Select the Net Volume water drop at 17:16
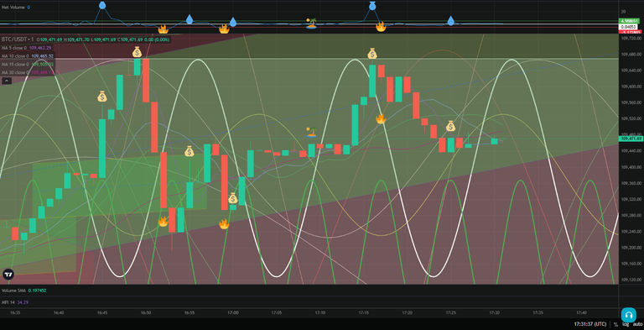The width and height of the screenshot is (644, 330). click(372, 6)
